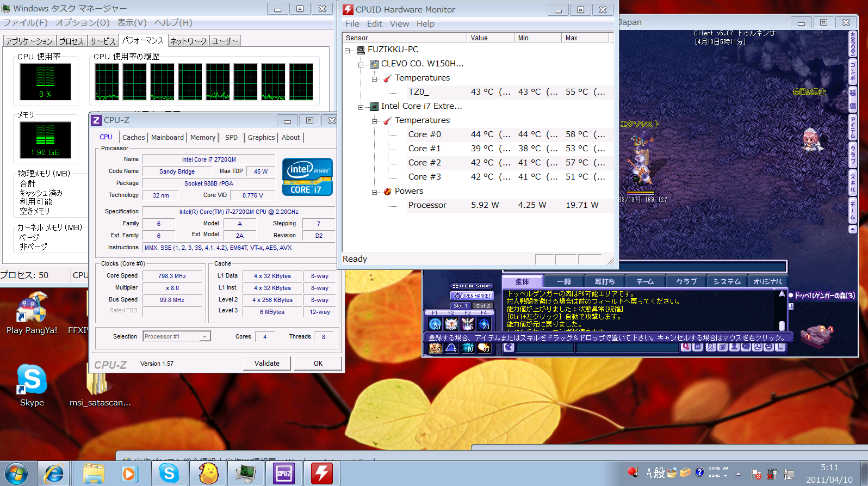Image resolution: width=868 pixels, height=486 pixels.
Task: Collapse the FUZIKKU-PC tree node
Action: pyautogui.click(x=348, y=50)
